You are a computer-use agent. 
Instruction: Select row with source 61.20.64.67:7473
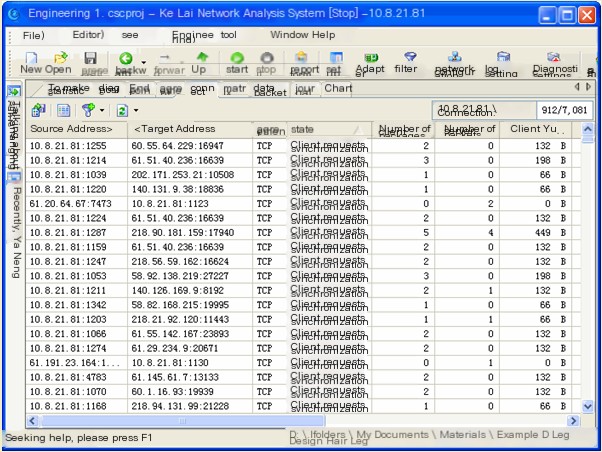(304, 204)
